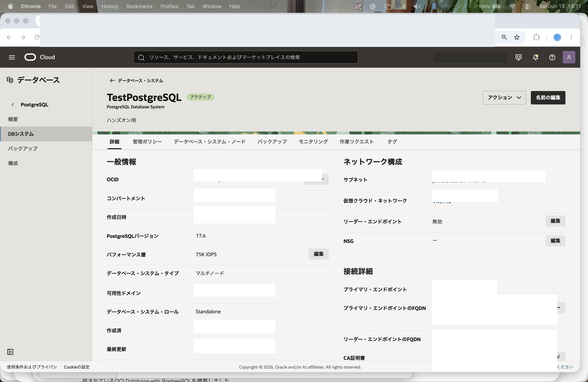Open the hamburger navigation menu
This screenshot has height=382, width=588.
pyautogui.click(x=12, y=57)
